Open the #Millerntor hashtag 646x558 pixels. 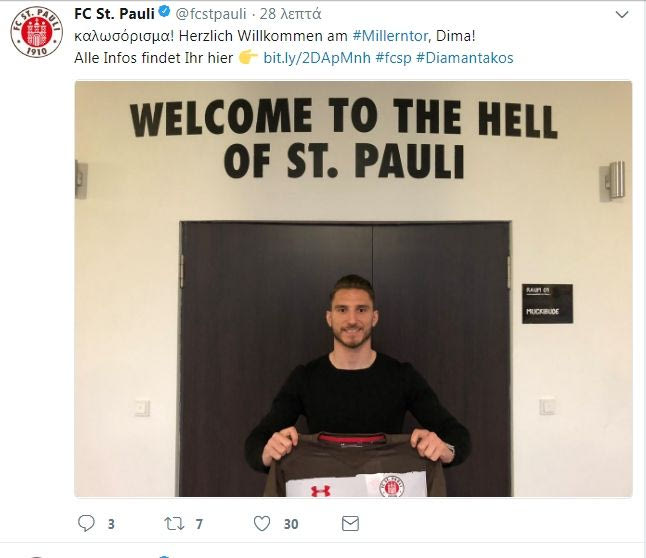(390, 36)
